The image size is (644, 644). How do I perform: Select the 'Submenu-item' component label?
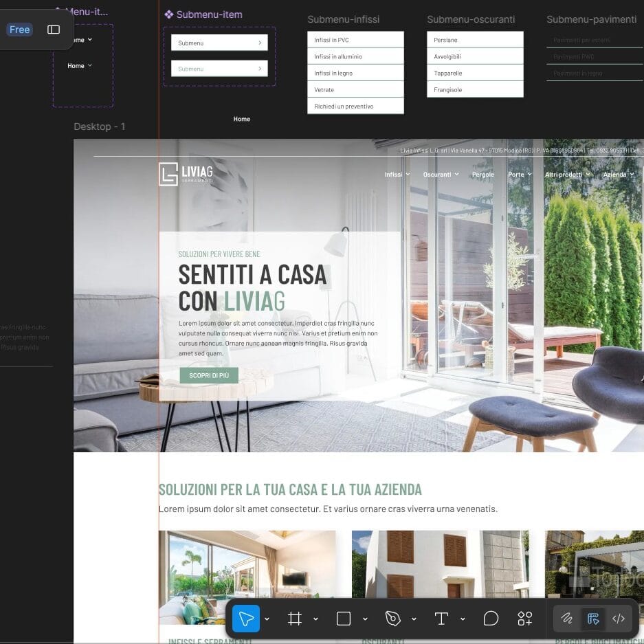click(x=209, y=14)
